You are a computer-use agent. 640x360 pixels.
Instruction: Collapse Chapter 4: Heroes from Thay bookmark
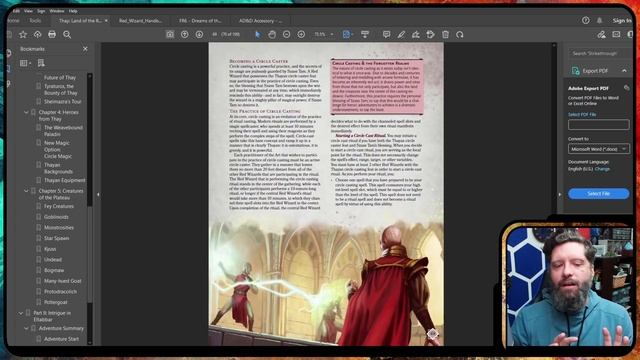(27, 112)
